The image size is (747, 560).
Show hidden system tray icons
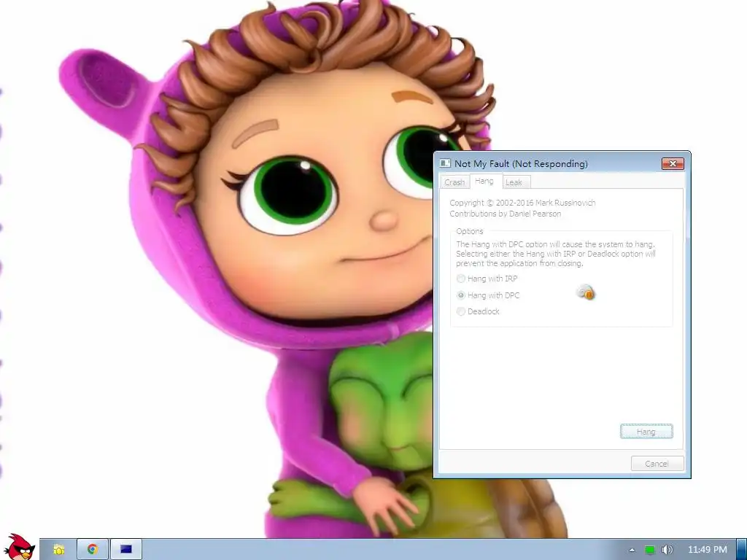point(632,550)
